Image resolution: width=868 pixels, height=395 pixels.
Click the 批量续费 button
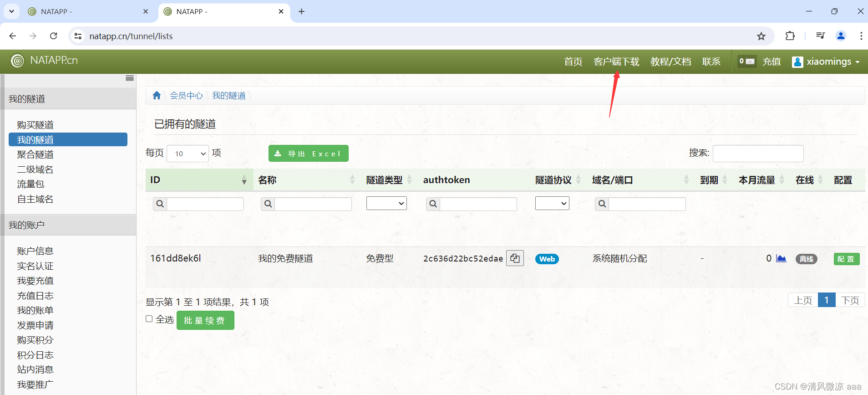click(205, 320)
